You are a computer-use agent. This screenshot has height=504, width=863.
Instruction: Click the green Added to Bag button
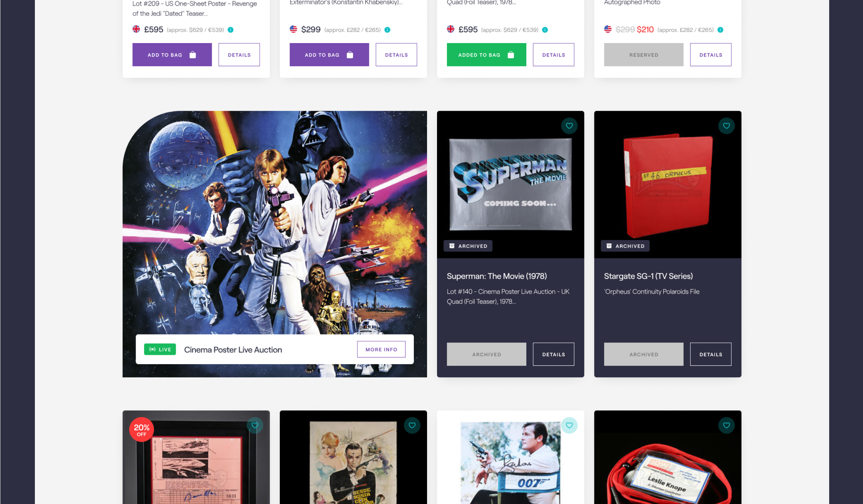tap(486, 55)
